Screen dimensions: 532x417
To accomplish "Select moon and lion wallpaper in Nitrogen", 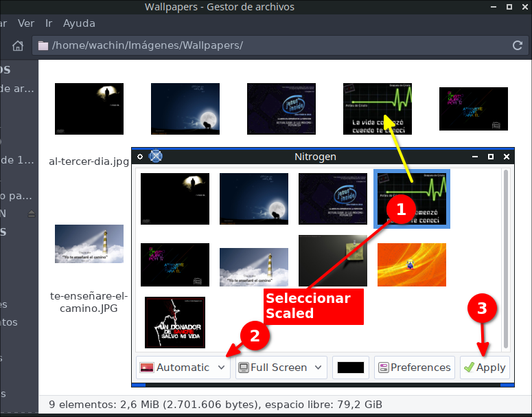I will (x=254, y=199).
